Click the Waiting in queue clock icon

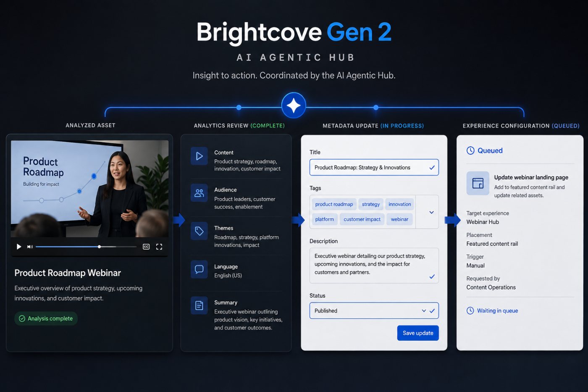470,310
